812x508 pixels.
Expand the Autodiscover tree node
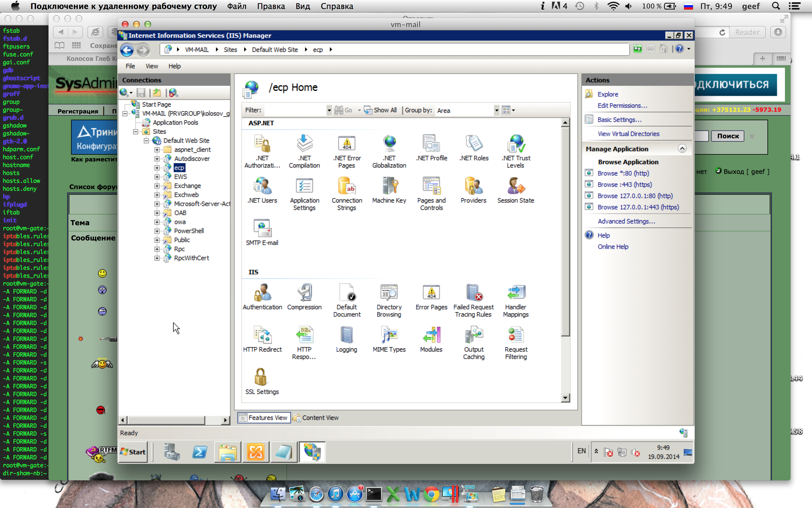pyautogui.click(x=157, y=159)
